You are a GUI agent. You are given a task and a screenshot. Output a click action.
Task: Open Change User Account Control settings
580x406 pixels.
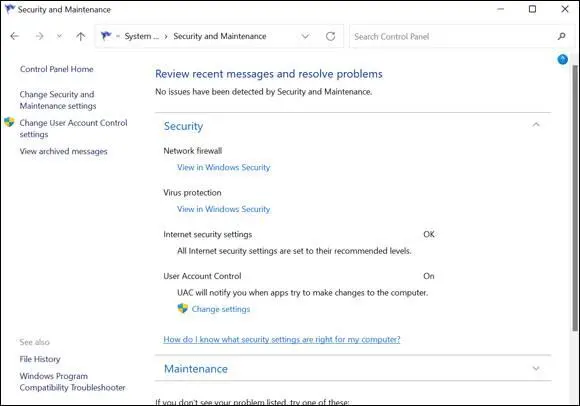pyautogui.click(x=73, y=128)
